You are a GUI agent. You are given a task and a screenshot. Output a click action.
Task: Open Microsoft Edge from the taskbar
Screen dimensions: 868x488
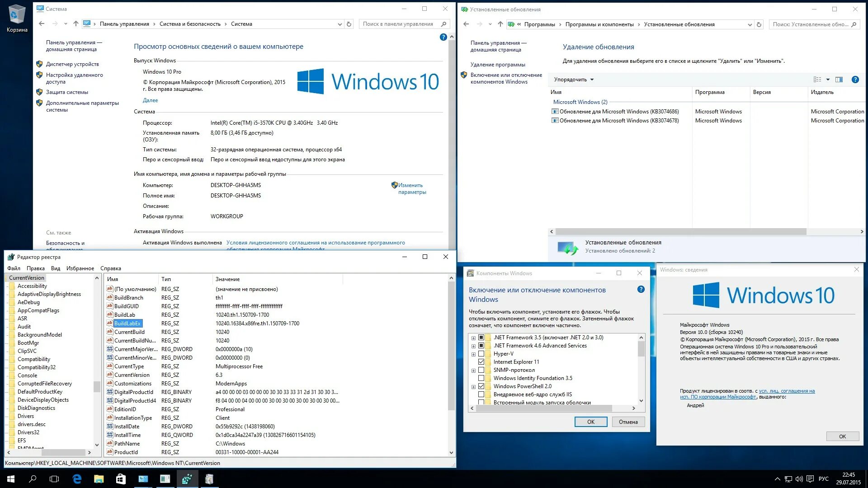point(77,479)
